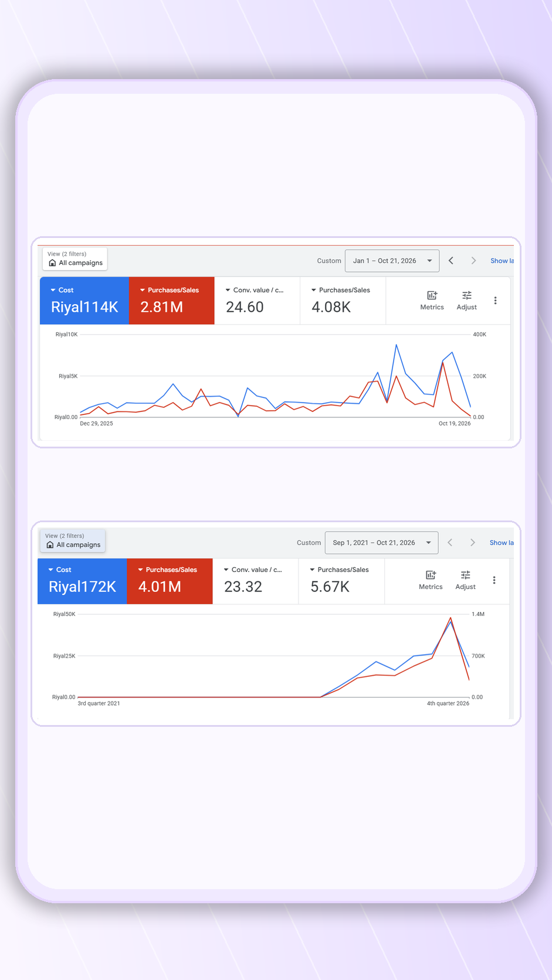Click the 4th quarter 2026 axis label

(448, 703)
